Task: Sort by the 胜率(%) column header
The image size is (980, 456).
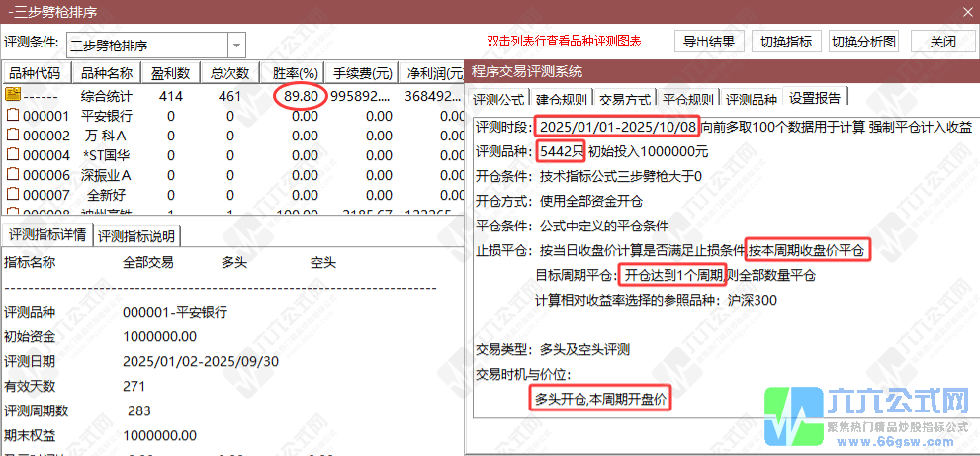Action: (293, 73)
